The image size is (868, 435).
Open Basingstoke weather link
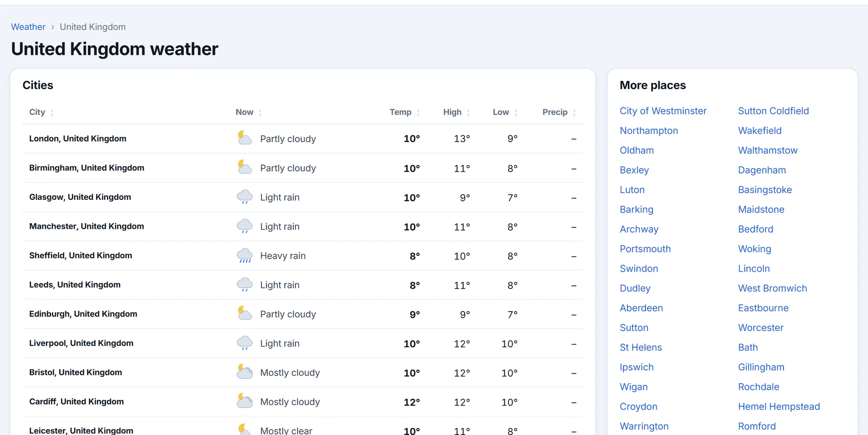765,190
